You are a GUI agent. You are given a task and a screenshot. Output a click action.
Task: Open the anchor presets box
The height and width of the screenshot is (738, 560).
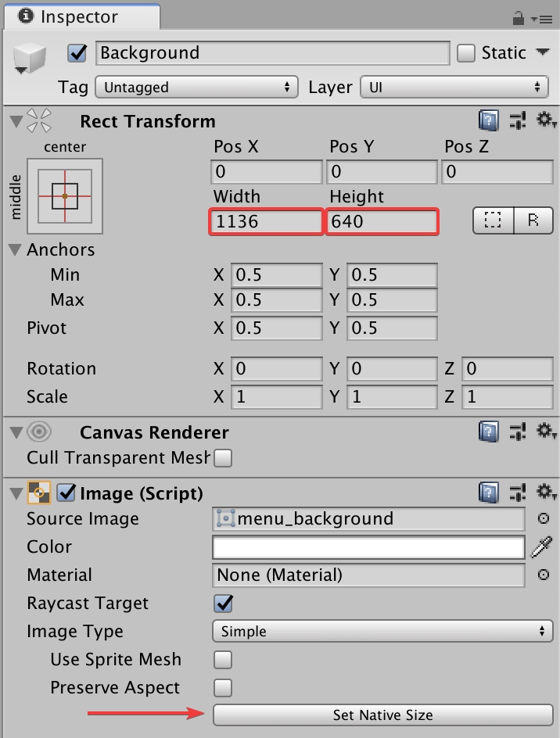65,195
